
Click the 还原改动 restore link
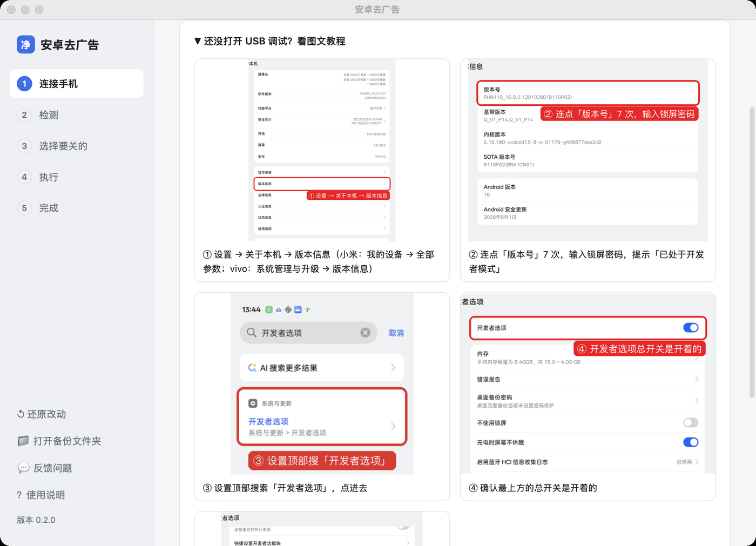(42, 414)
